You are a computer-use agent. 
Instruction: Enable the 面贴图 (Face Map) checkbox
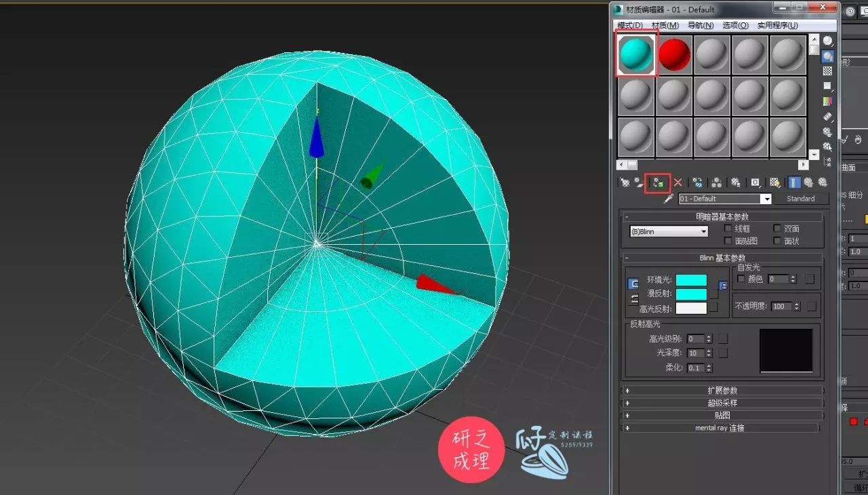[x=728, y=241]
